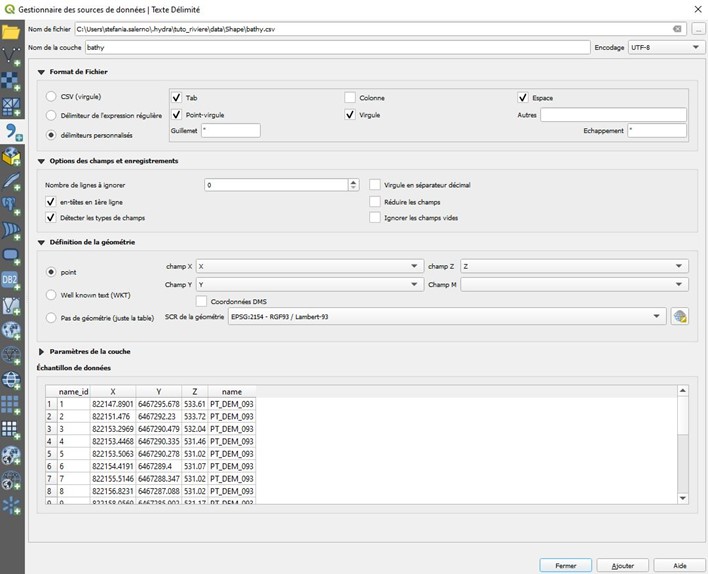Select the Vector source icon
This screenshot has height=574, width=708.
[11, 56]
